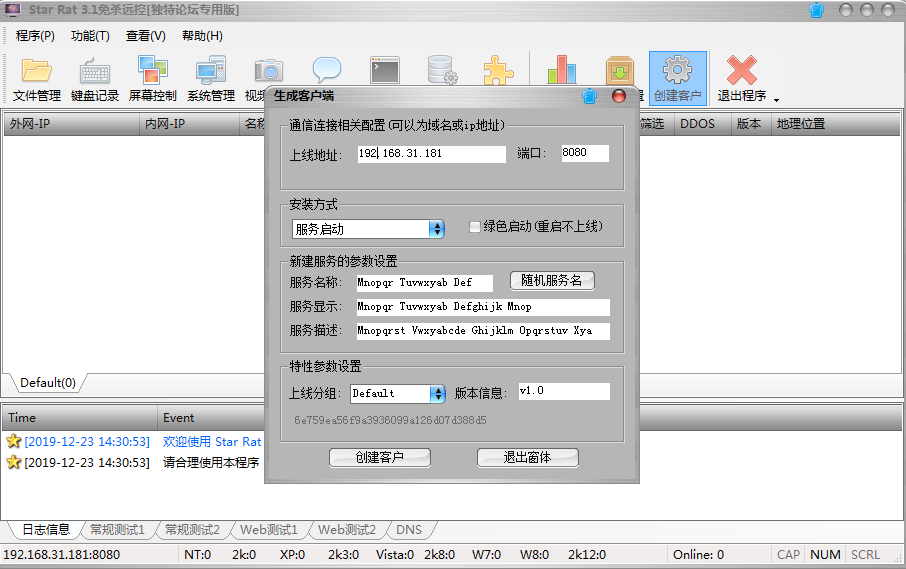Click the 2k12:0 status bar counter
This screenshot has height=569, width=906.
pos(586,555)
